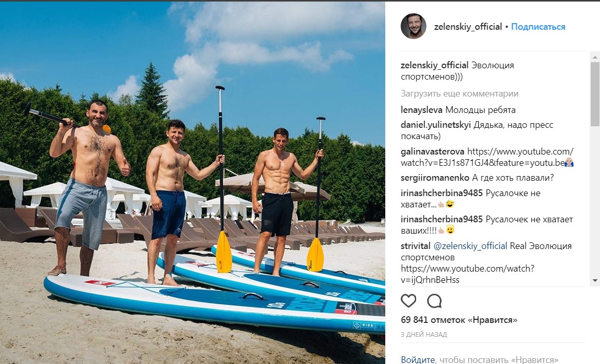Open strivital commenter profile
Viewport: 600px width, 364px height.
pos(415,246)
